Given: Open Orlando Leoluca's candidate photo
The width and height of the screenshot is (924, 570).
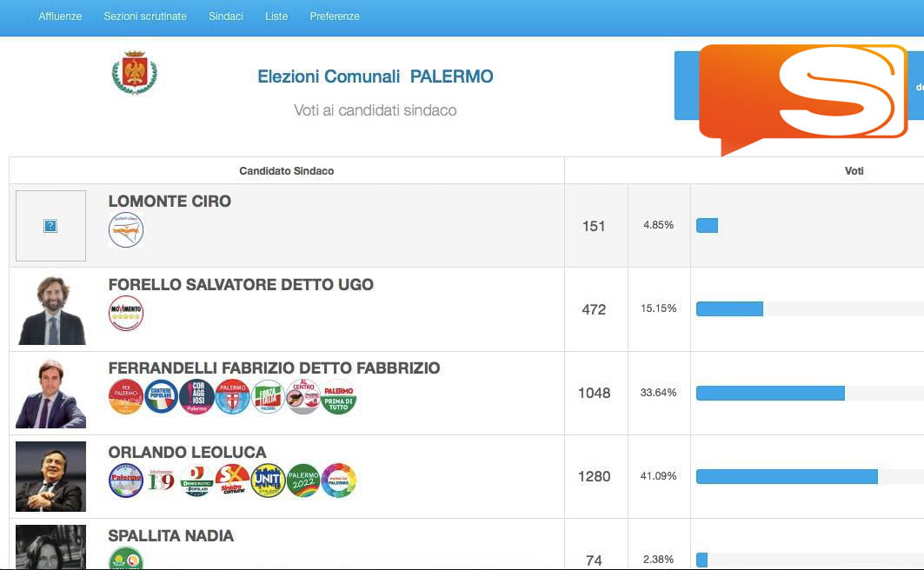Looking at the screenshot, I should tap(50, 476).
